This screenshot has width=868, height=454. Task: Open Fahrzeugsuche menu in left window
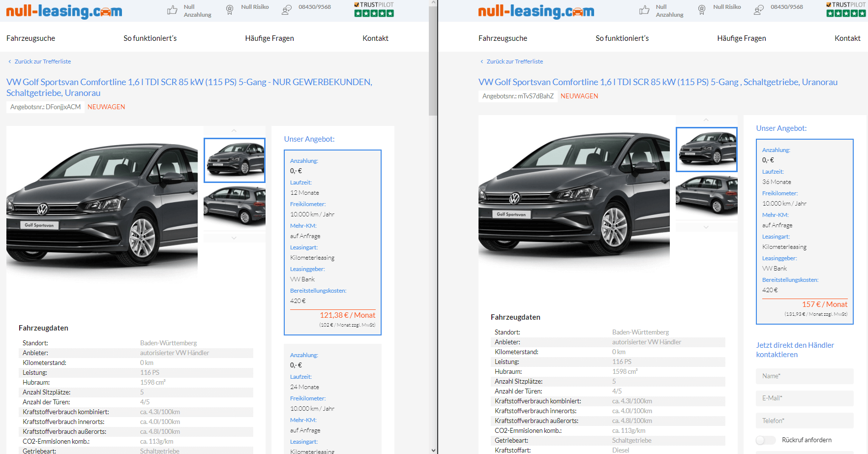[x=30, y=38]
